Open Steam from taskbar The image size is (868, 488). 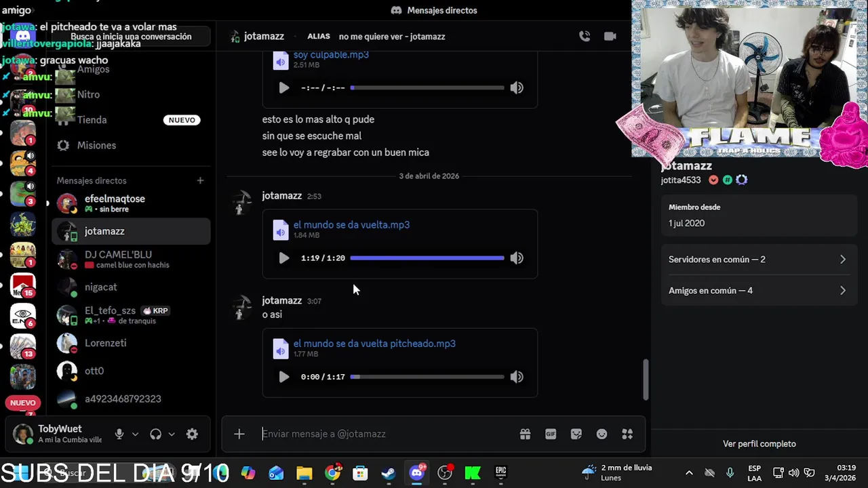point(389,472)
